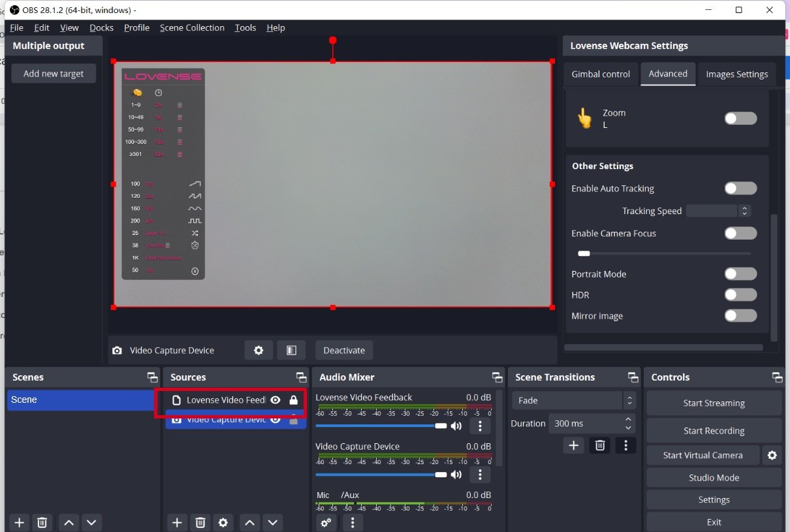Click the Tracking Speed spin arrows
Image resolution: width=790 pixels, height=532 pixels.
point(744,211)
